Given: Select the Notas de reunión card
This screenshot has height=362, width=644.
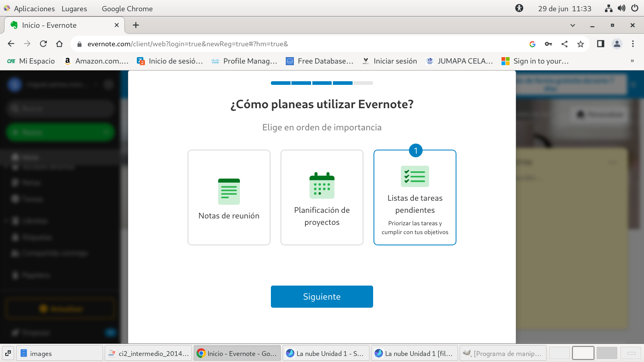Looking at the screenshot, I should coord(229,197).
